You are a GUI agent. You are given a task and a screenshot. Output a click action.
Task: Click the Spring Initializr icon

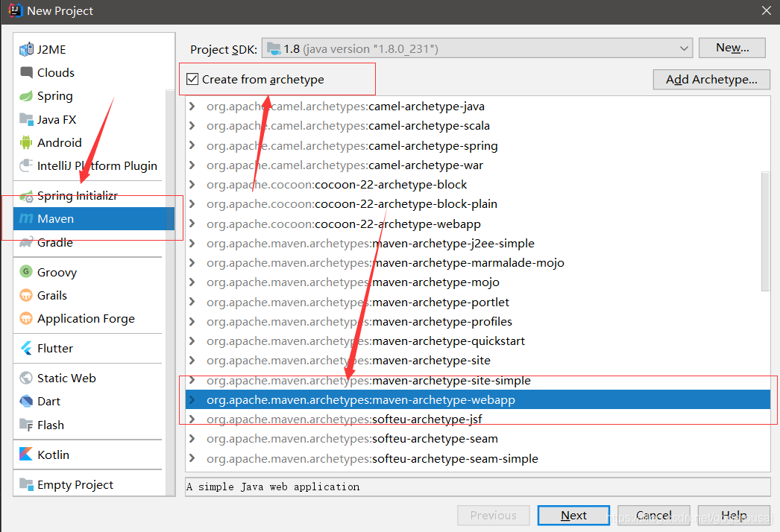pyautogui.click(x=26, y=196)
